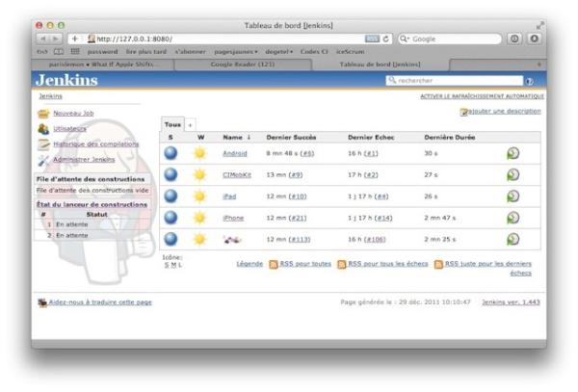The width and height of the screenshot is (578, 392).
Task: Click the Nouveau Job icon
Action: pyautogui.click(x=43, y=114)
